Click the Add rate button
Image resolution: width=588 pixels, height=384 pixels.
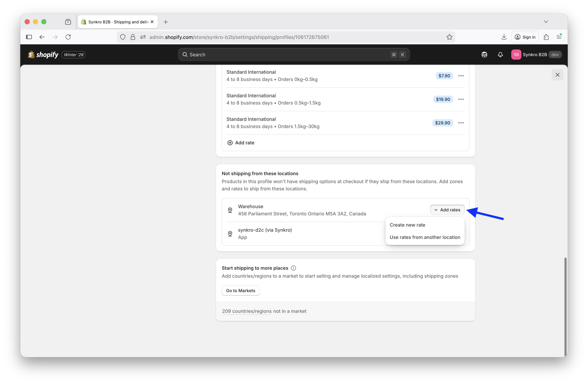[241, 143]
